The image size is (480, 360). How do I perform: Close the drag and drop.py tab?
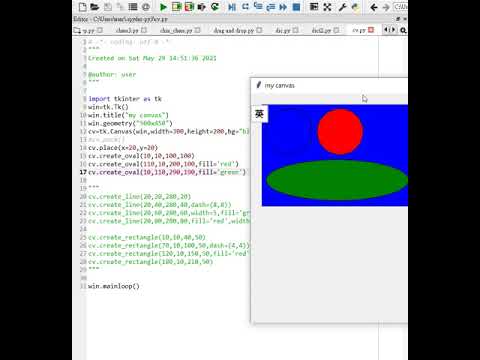(259, 30)
